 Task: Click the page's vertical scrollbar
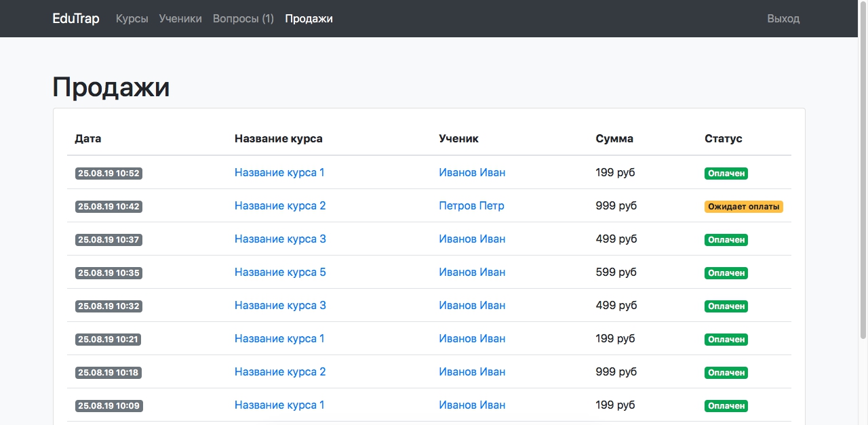[x=863, y=169]
